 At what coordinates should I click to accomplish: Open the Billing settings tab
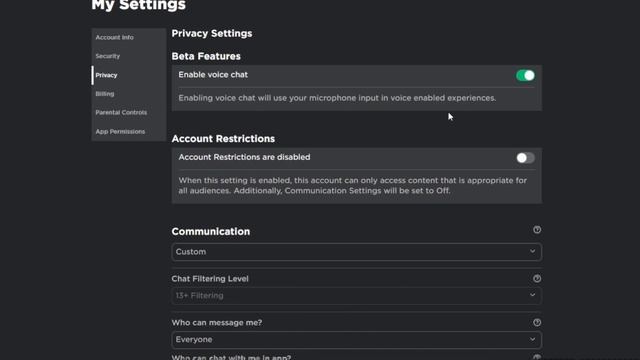click(x=129, y=94)
